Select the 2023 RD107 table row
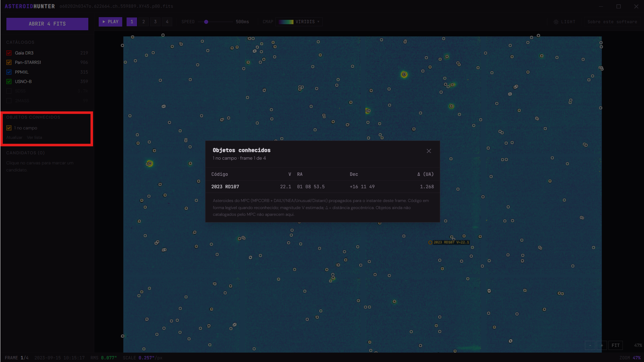 (x=323, y=187)
